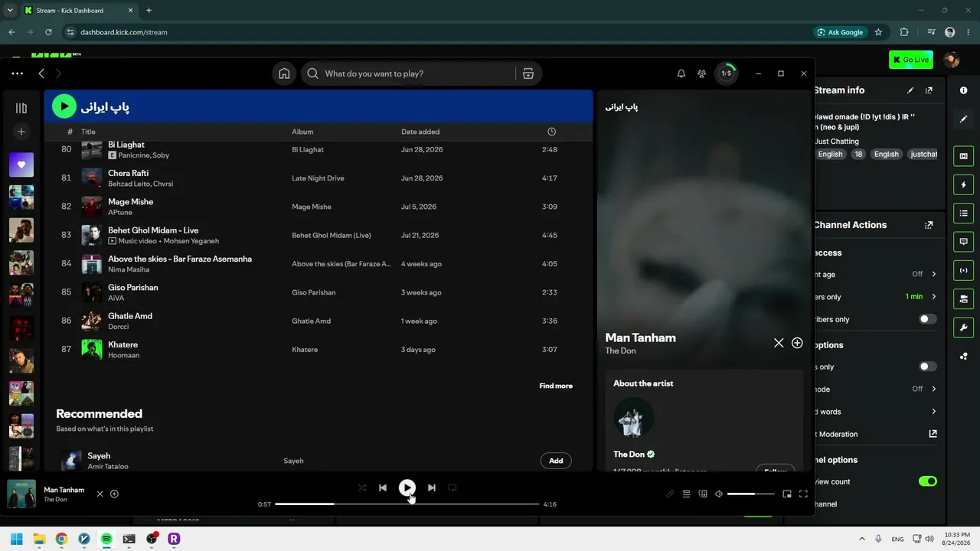The height and width of the screenshot is (551, 980).
Task: Create a new playlist with plus icon
Action: coord(21,132)
